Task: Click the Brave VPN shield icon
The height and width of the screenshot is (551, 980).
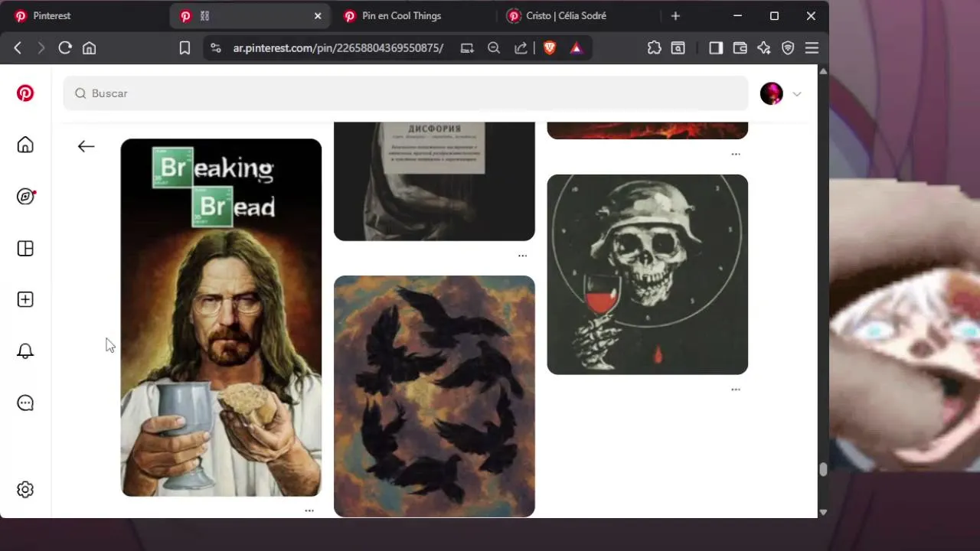Action: click(x=788, y=48)
